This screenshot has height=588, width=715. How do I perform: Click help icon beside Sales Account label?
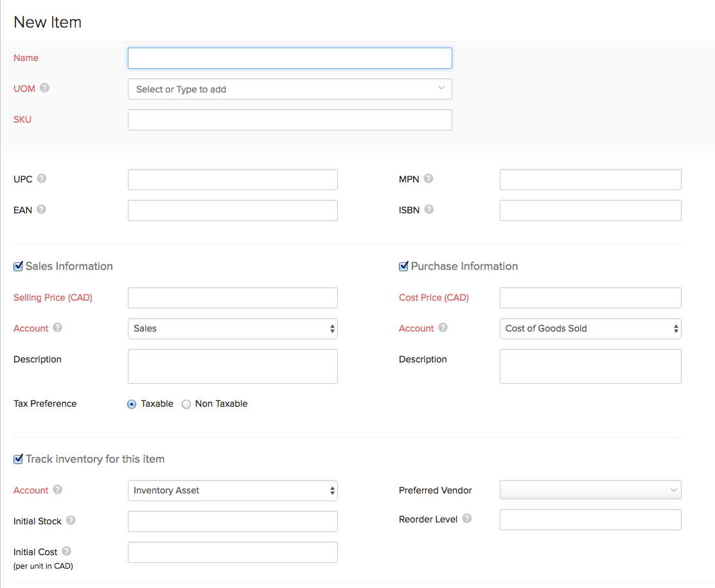pyautogui.click(x=58, y=328)
